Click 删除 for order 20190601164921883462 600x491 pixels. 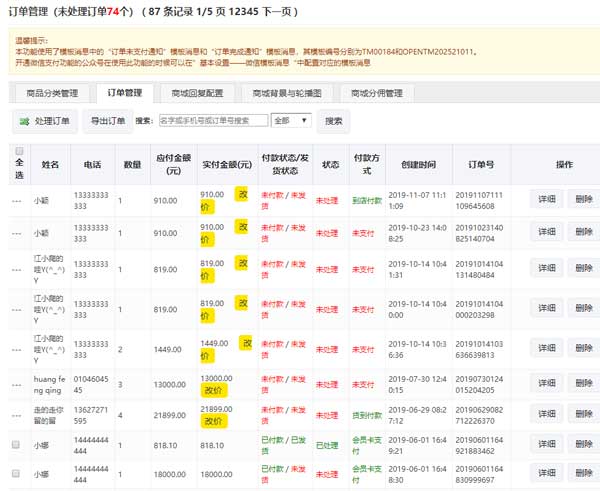pos(584,444)
